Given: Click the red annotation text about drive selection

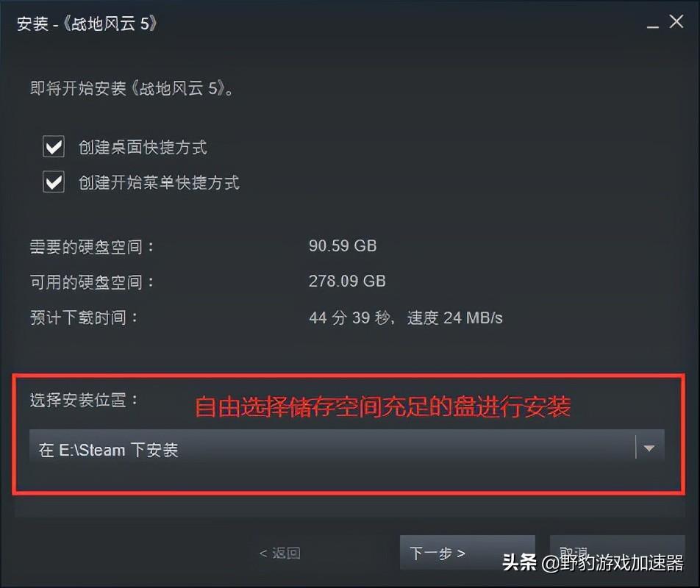Looking at the screenshot, I should (x=383, y=406).
